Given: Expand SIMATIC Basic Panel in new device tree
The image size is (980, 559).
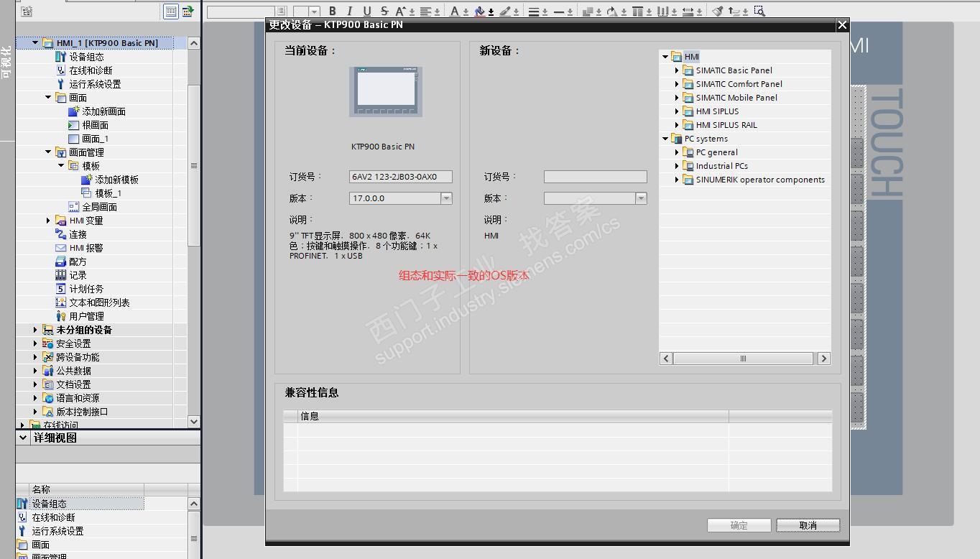Looking at the screenshot, I should coord(677,70).
